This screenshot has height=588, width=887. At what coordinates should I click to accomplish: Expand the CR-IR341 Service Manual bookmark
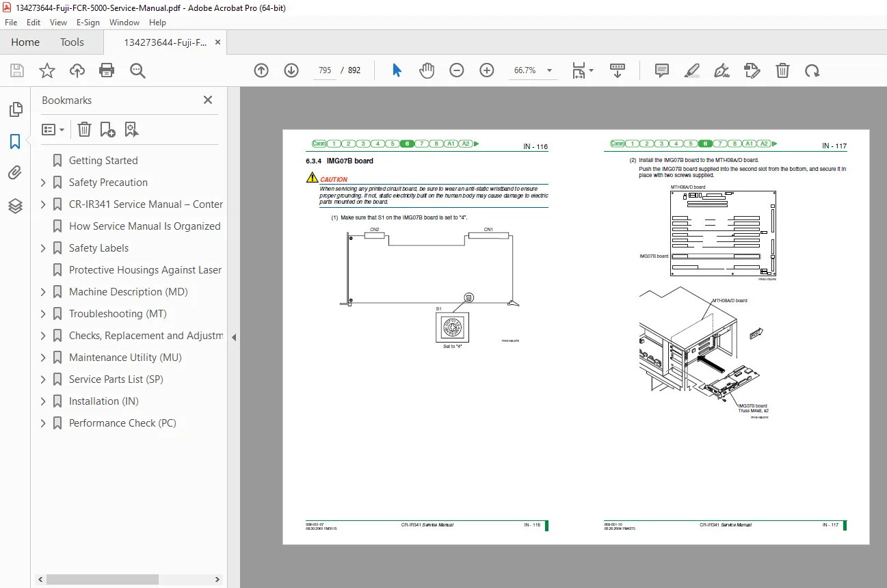tap(43, 204)
